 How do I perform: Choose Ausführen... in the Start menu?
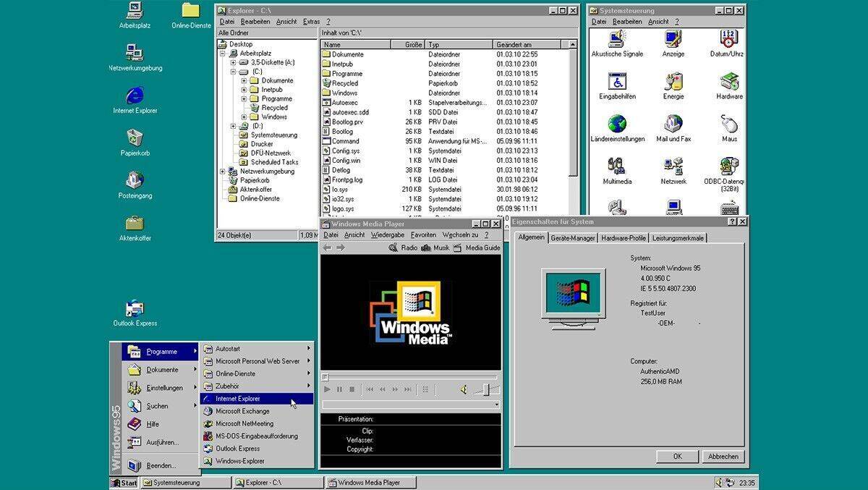click(x=161, y=442)
